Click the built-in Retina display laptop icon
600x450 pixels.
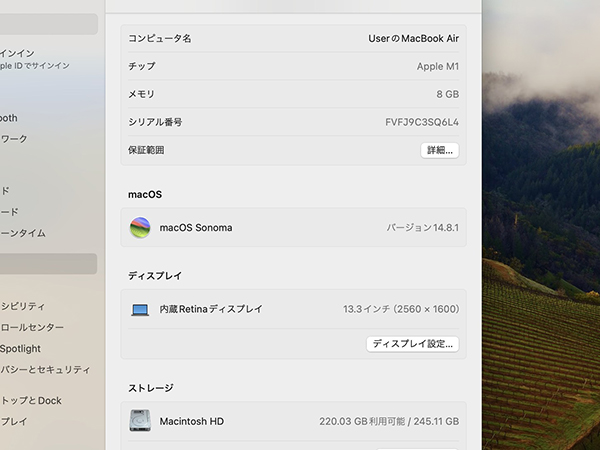click(x=140, y=310)
